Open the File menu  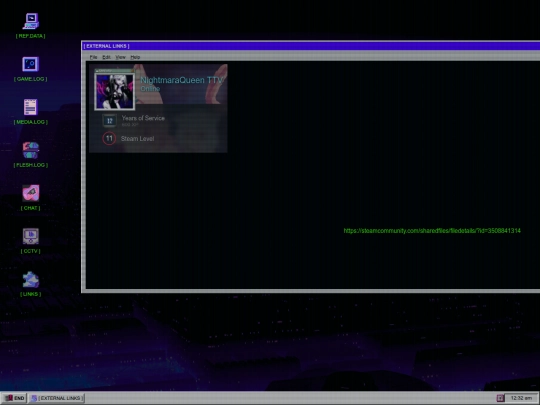coord(93,57)
